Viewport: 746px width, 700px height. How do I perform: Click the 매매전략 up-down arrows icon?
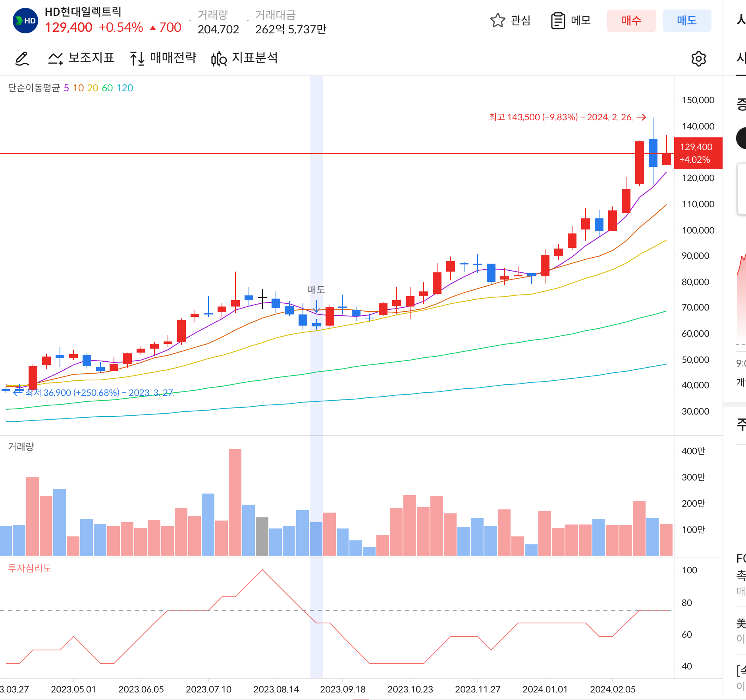[137, 58]
